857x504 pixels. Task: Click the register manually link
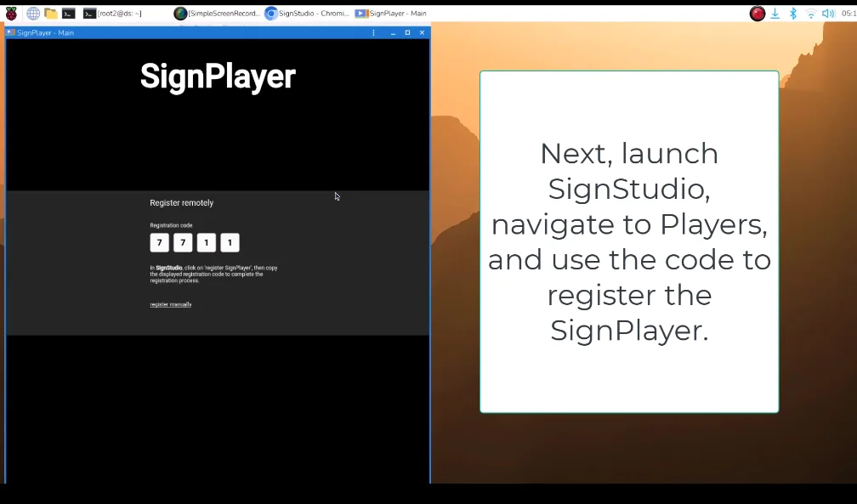pyautogui.click(x=171, y=304)
